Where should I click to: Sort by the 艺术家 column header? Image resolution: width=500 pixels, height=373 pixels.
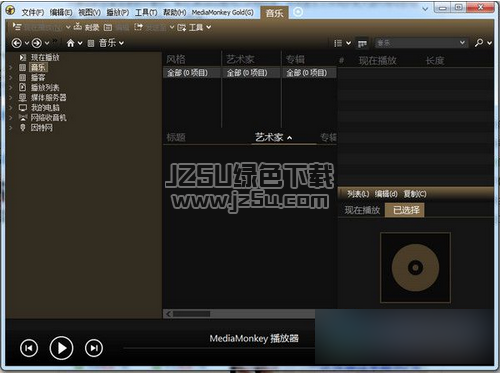coord(269,137)
